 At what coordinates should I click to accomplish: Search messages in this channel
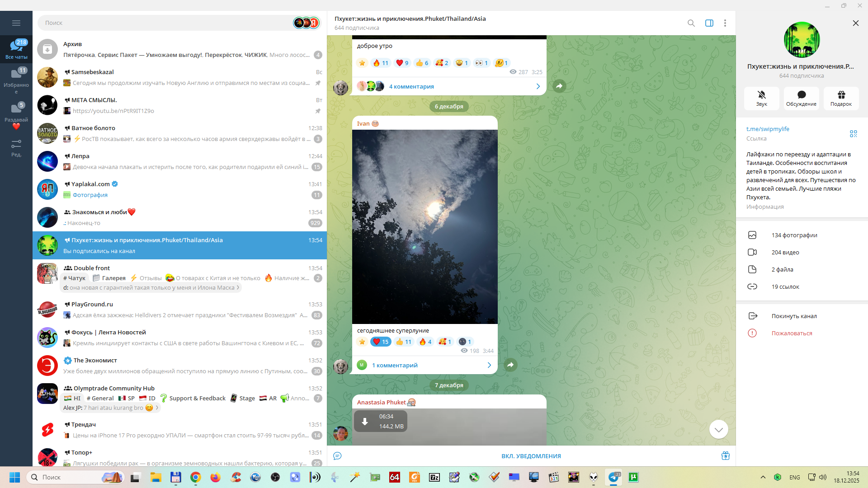click(691, 23)
